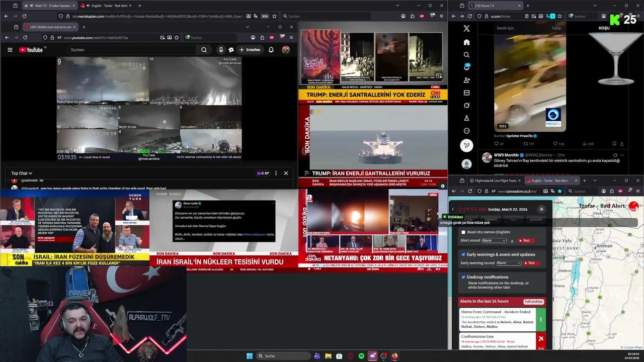Upload custom alert sound icon
The width and height of the screenshot is (644, 362).
[512, 240]
